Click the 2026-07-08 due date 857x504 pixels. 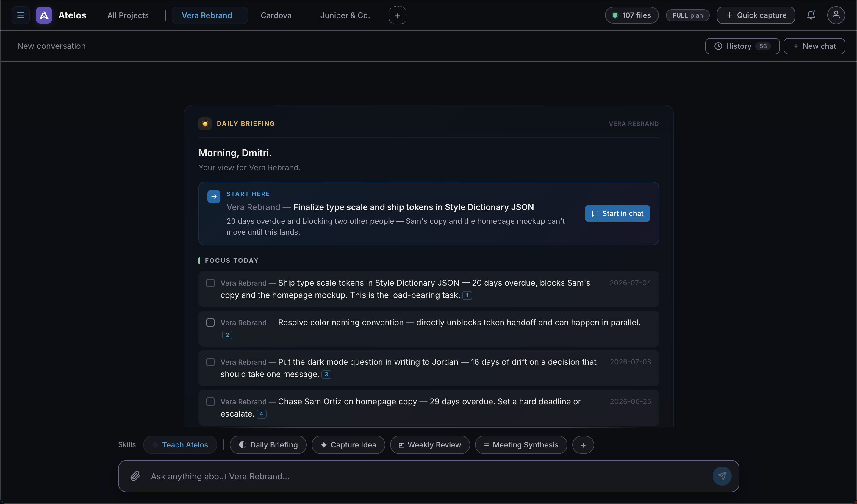click(630, 362)
